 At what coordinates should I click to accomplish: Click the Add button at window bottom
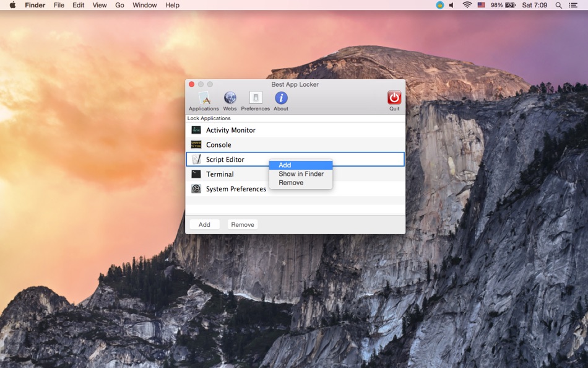(204, 224)
